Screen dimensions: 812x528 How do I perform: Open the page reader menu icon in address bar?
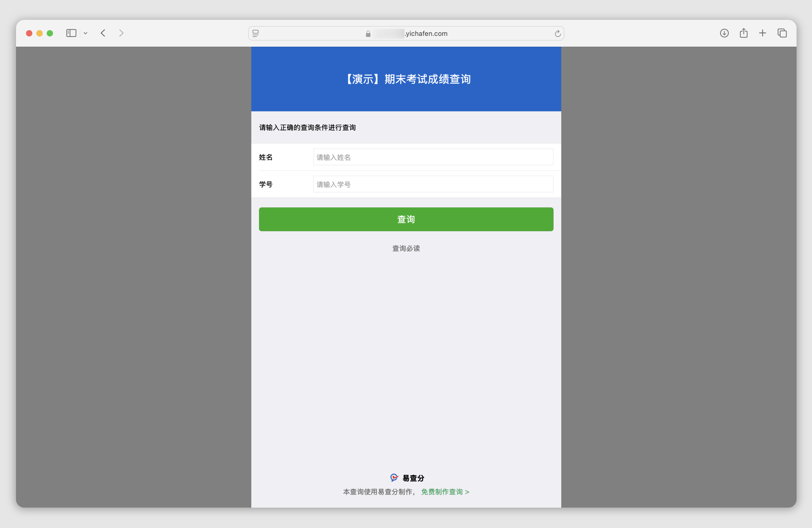point(255,33)
